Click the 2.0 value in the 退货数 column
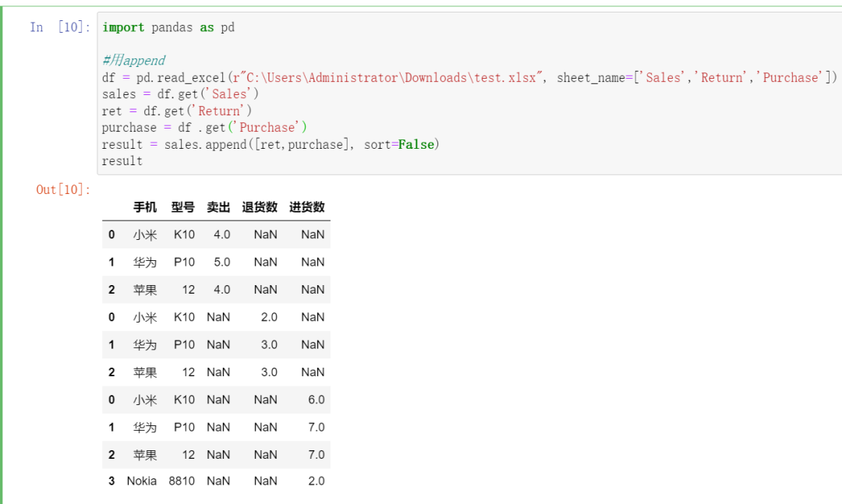842x504 pixels. 269,317
